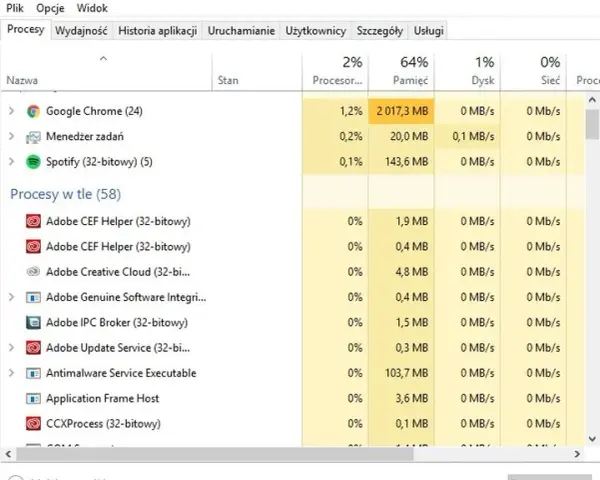
Task: Click the Adobe Genuine Software Integrity icon
Action: pyautogui.click(x=33, y=297)
